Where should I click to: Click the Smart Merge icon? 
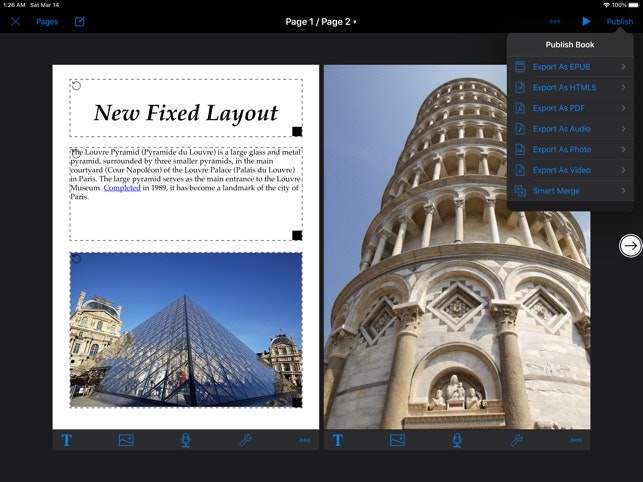pyautogui.click(x=520, y=191)
